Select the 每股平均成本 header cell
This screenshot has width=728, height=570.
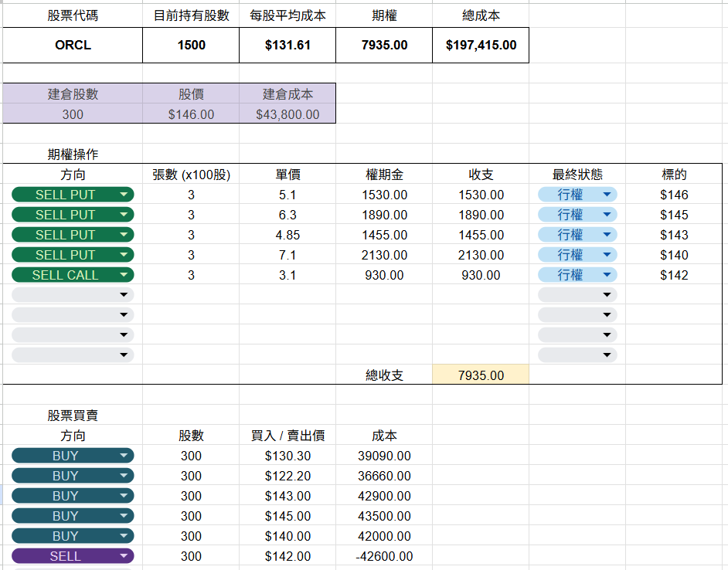click(x=287, y=15)
